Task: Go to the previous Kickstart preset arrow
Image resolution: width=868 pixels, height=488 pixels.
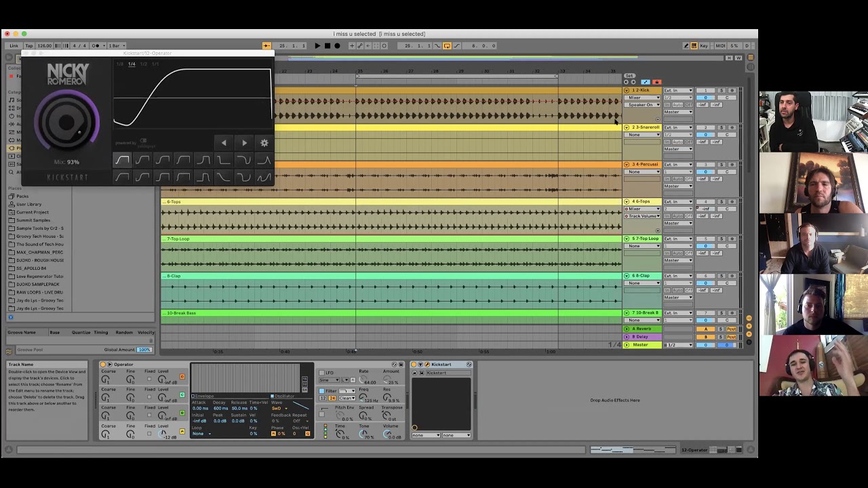Action: tap(224, 143)
